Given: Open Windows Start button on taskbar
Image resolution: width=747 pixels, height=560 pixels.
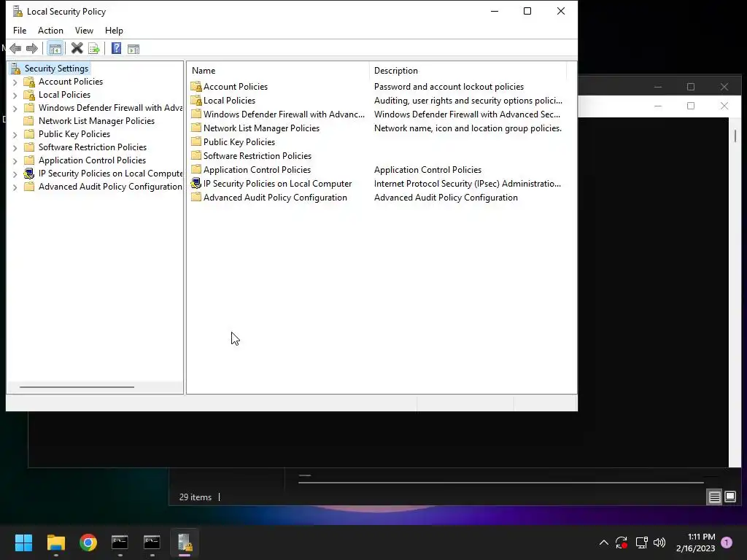Looking at the screenshot, I should pos(23,542).
